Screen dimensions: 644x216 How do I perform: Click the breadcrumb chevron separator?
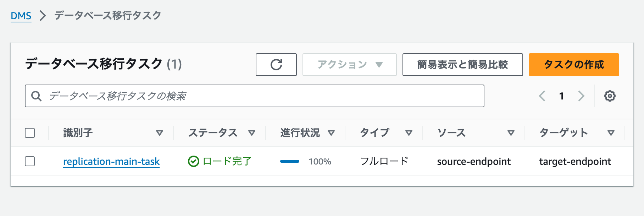tap(43, 16)
